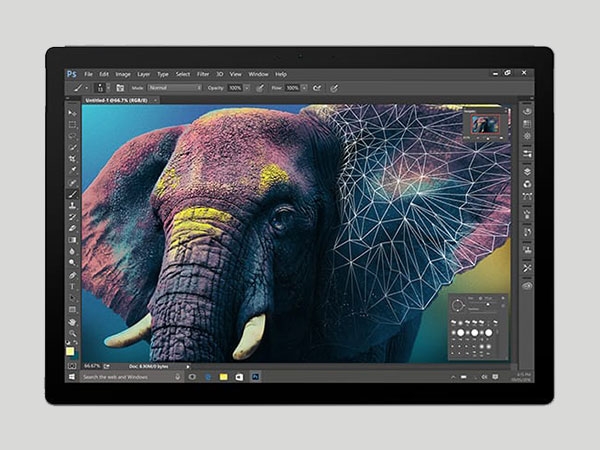Swap foreground and background colors

[x=75, y=342]
